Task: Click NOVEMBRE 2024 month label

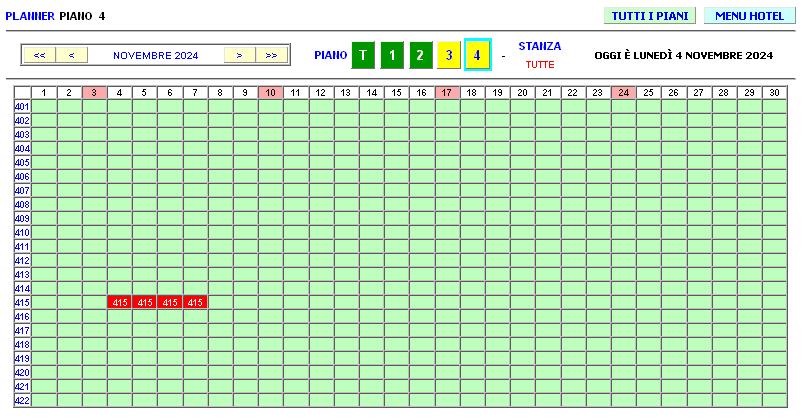Action: 156,55
